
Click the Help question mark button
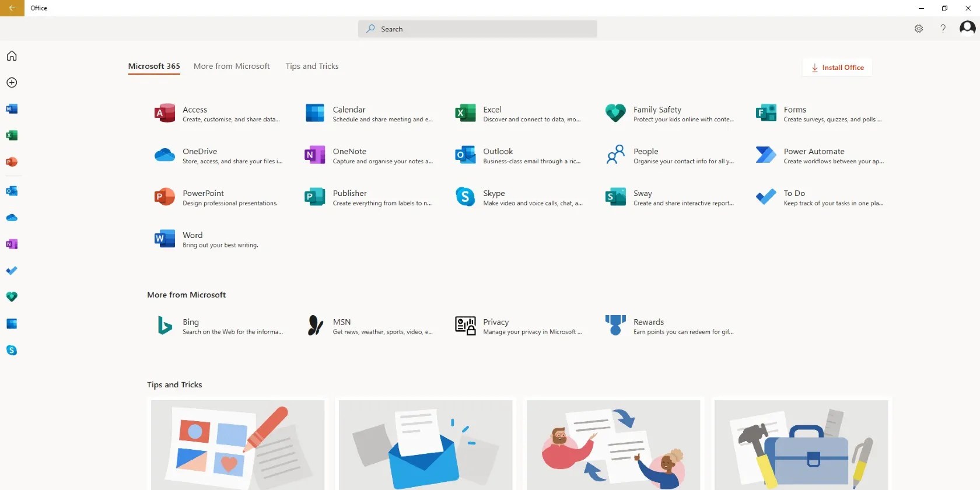(x=943, y=29)
